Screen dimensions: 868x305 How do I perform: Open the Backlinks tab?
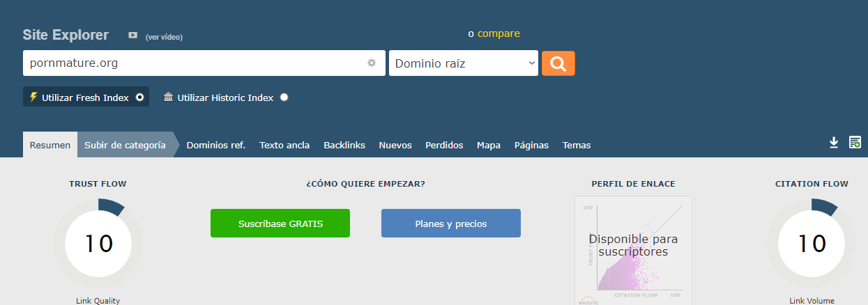pos(344,145)
